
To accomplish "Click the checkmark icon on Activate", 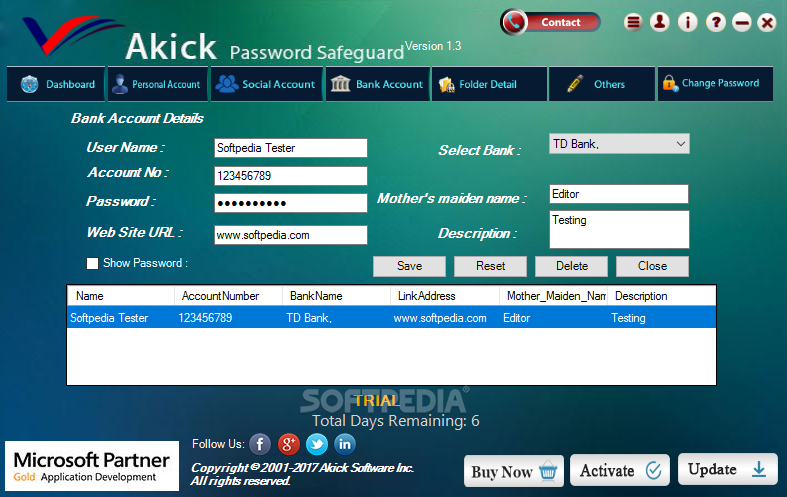I will point(653,470).
